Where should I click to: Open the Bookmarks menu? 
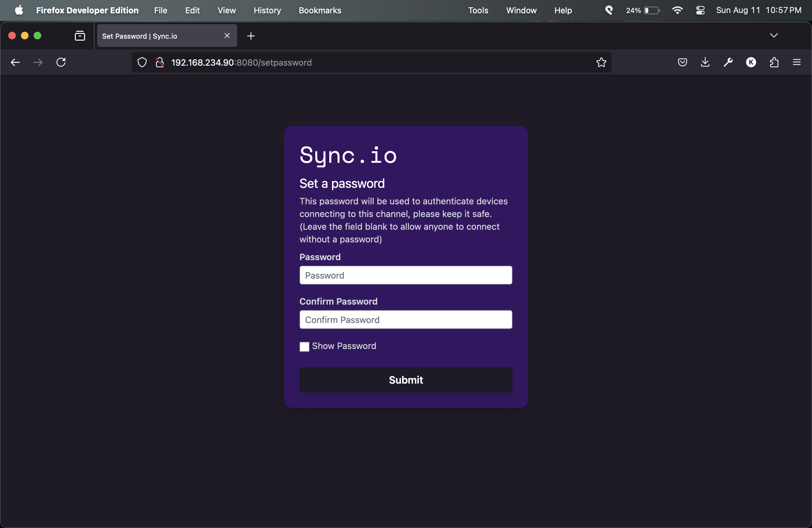point(320,10)
